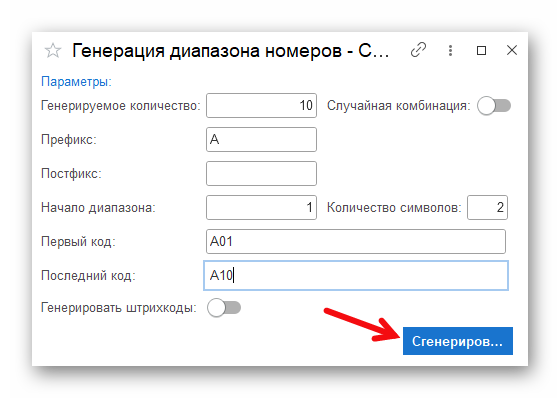The height and width of the screenshot is (398, 560).
Task: Click the Генерируемое количество input field
Action: click(x=261, y=105)
